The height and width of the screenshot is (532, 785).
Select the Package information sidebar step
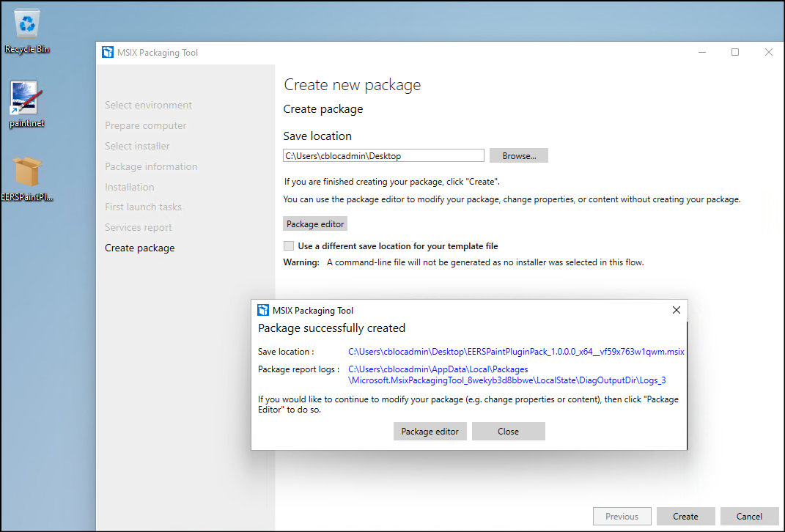point(151,166)
